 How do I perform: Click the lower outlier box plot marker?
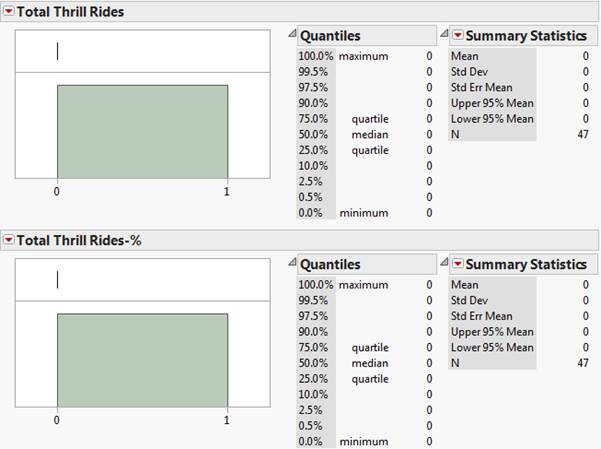[x=58, y=280]
